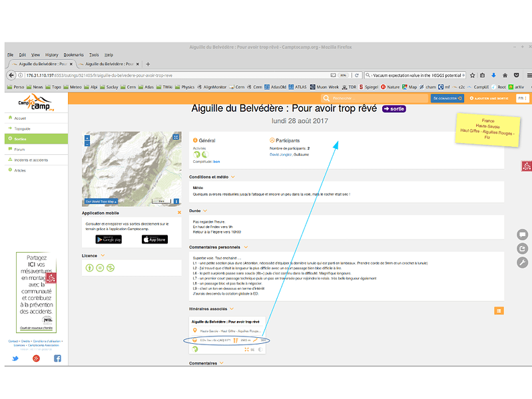Viewport: 532px width, 399px height.
Task: Collapse the Conditions et météo section
Action: click(x=233, y=177)
